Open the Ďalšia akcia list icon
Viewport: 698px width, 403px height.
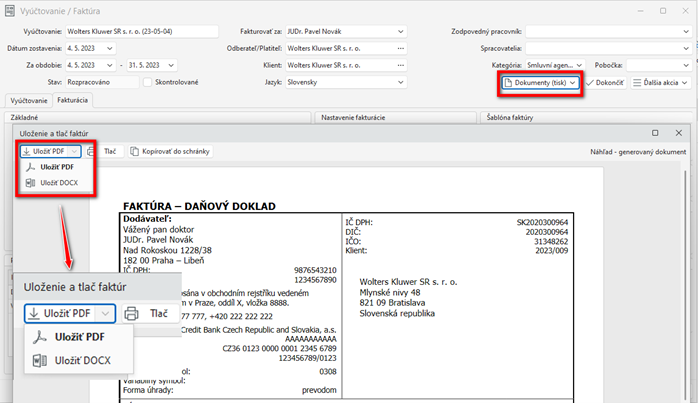(x=641, y=82)
